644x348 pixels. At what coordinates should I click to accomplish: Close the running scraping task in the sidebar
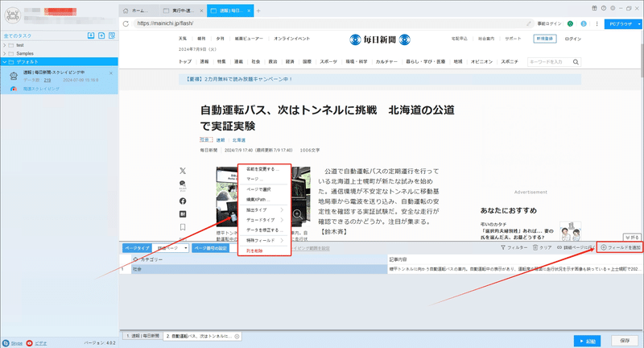pos(111,73)
